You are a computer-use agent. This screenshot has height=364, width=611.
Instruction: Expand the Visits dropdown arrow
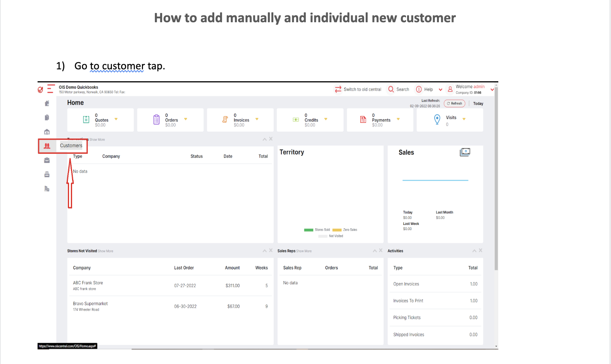pos(464,119)
